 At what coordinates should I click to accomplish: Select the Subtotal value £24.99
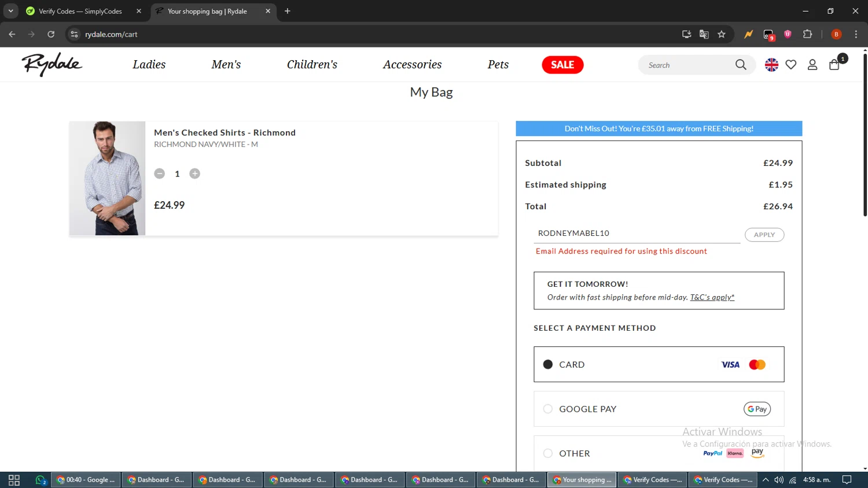tap(778, 163)
